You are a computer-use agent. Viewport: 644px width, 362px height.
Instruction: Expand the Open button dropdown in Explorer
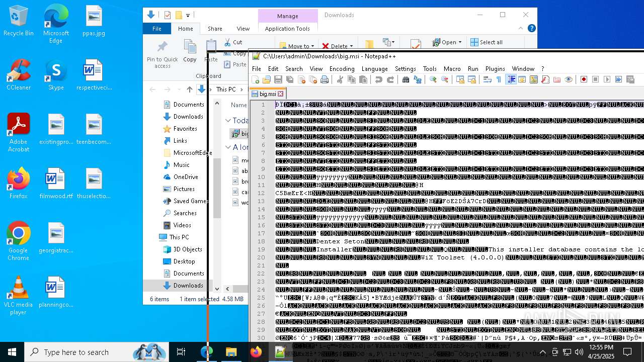(460, 42)
